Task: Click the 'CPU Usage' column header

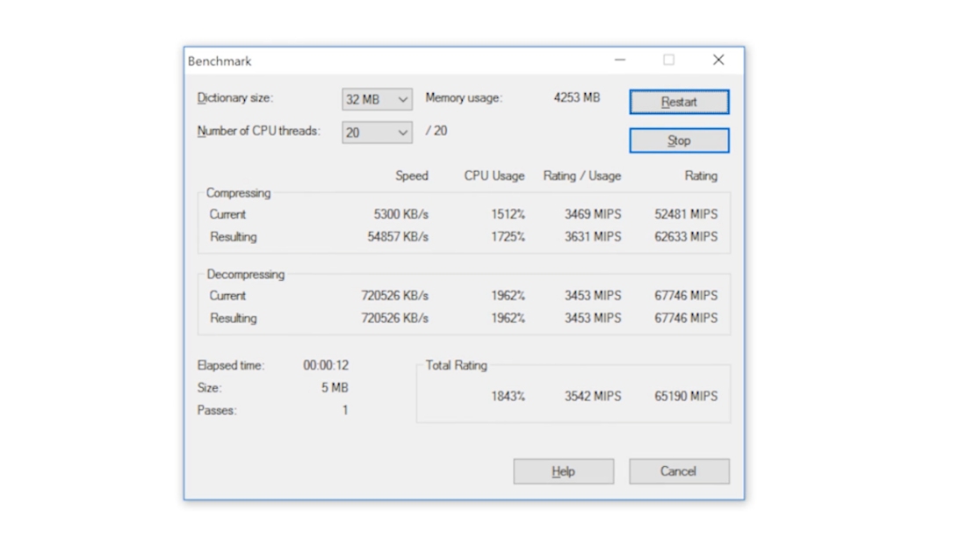Action: pyautogui.click(x=494, y=176)
